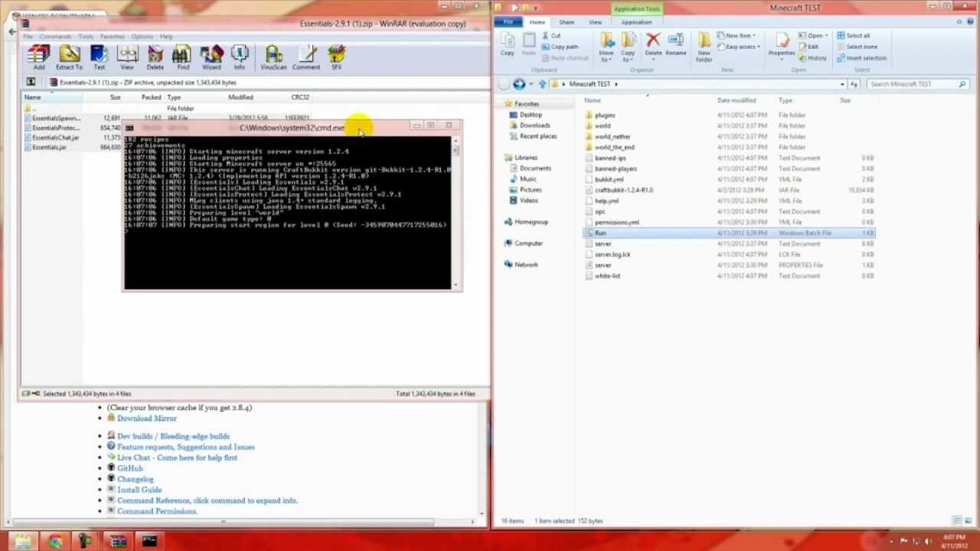Click Search Minecraft TEST field
Image resolution: width=980 pixels, height=551 pixels.
(x=917, y=84)
